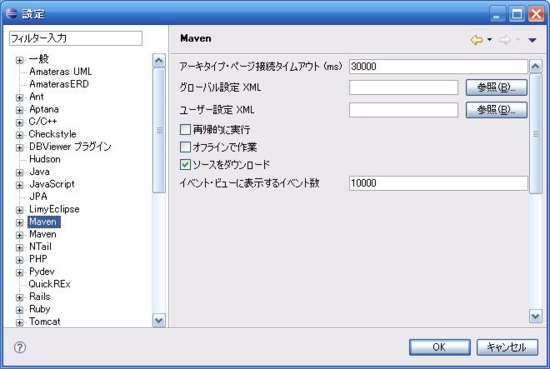
Task: Click the グローバル設定 XML text field
Action: click(x=403, y=87)
